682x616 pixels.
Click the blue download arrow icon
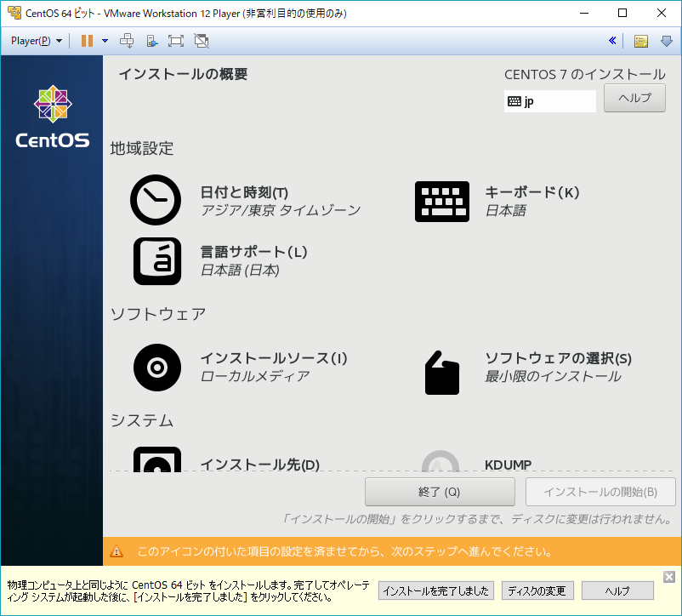tap(667, 41)
